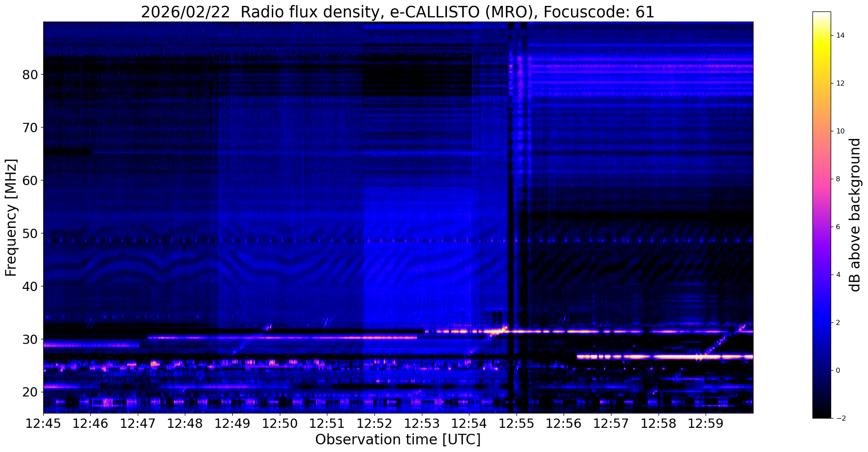Click the colorbar tick label 14

coord(840,36)
